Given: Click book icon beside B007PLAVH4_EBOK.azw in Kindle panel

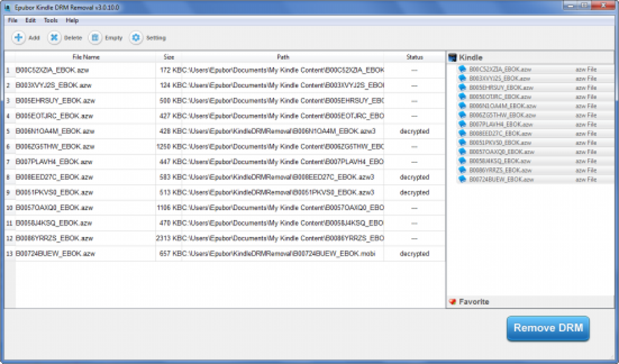Looking at the screenshot, I should [462, 124].
